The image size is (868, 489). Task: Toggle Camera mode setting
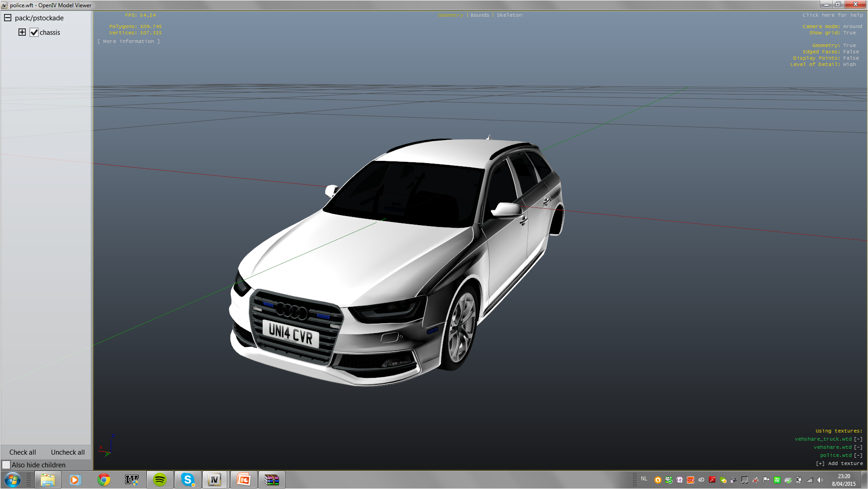(832, 26)
